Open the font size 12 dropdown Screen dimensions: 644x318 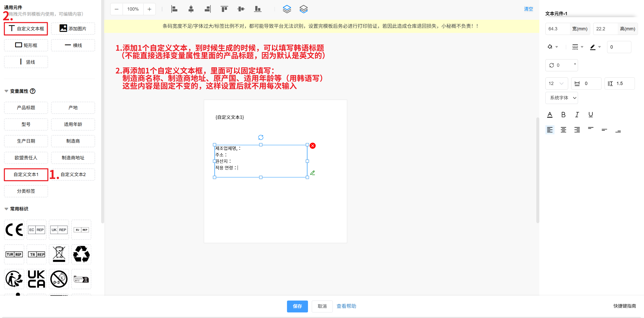[557, 83]
